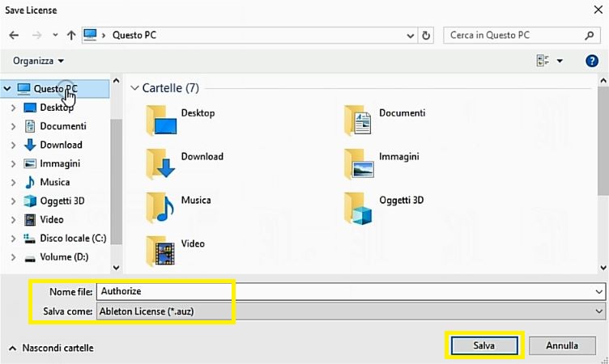Go back using the back arrow
Screen dimensions: 609x364
click(x=14, y=36)
